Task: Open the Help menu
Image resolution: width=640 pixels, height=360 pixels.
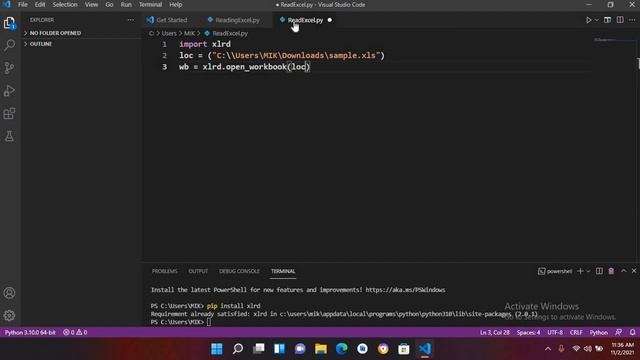Action: (x=176, y=4)
